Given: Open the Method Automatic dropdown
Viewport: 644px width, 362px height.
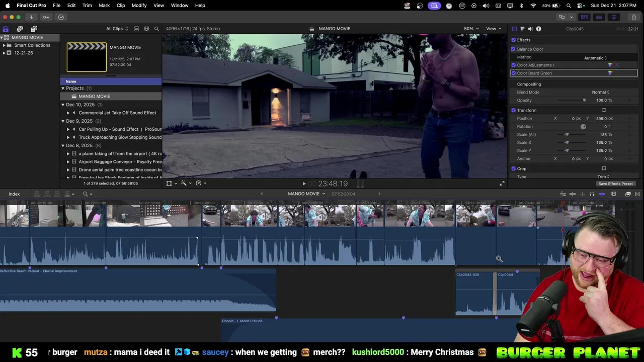Looking at the screenshot, I should pyautogui.click(x=595, y=58).
